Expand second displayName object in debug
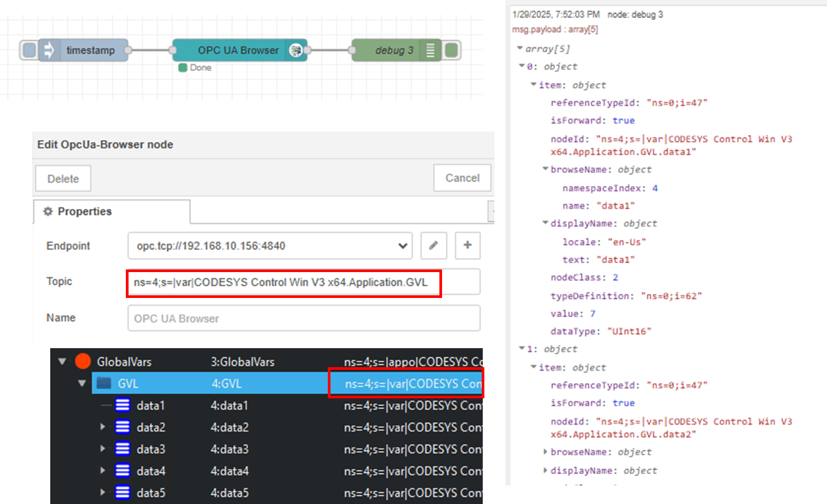827x504 pixels. [x=545, y=470]
